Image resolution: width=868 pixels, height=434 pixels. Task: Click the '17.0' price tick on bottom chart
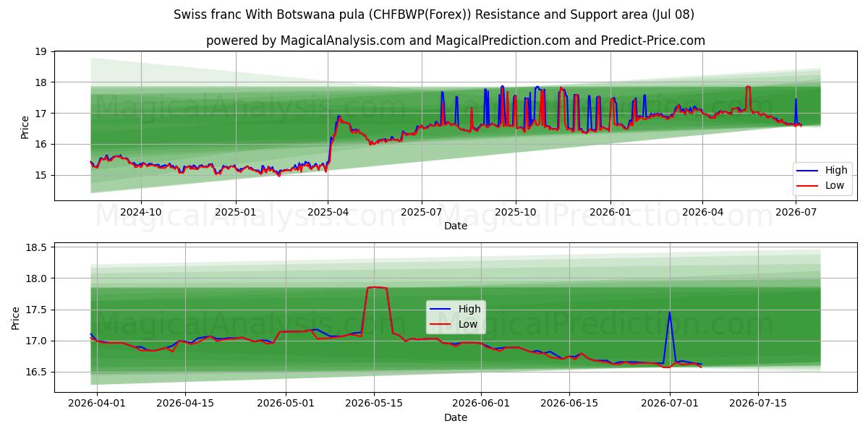(x=36, y=341)
